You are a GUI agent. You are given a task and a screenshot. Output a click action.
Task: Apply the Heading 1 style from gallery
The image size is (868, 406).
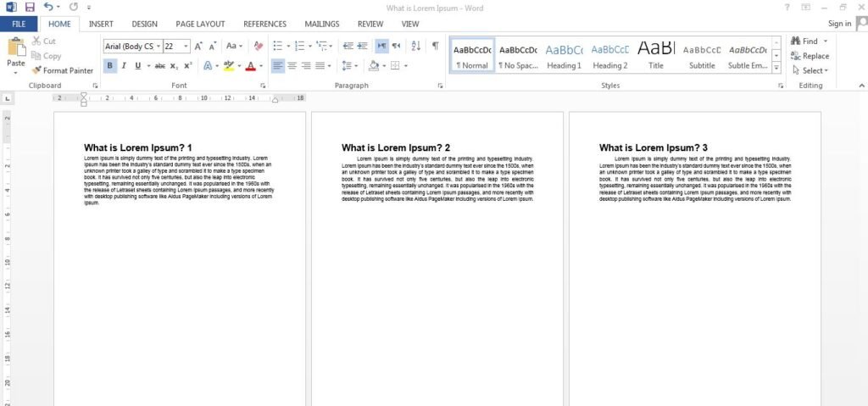point(564,56)
